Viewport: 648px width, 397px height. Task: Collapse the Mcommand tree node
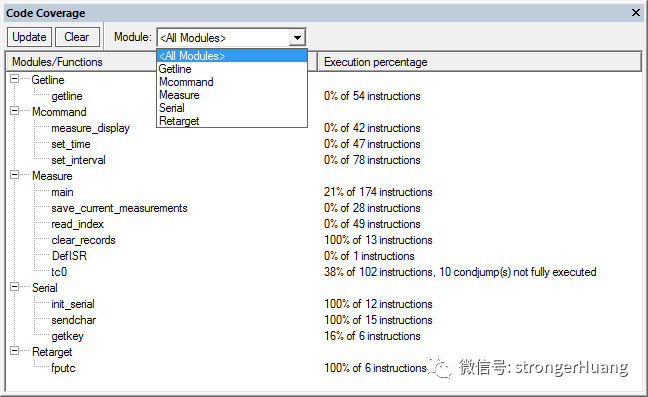14,111
